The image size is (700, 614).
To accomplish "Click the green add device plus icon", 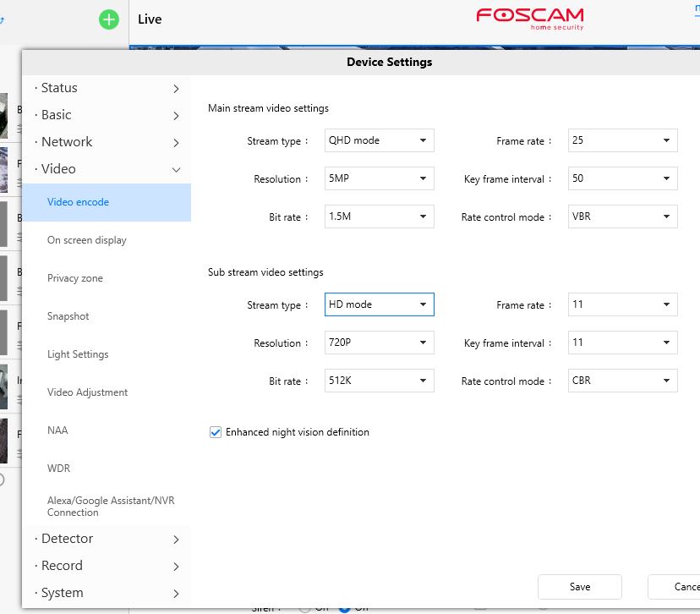I will 108,19.
